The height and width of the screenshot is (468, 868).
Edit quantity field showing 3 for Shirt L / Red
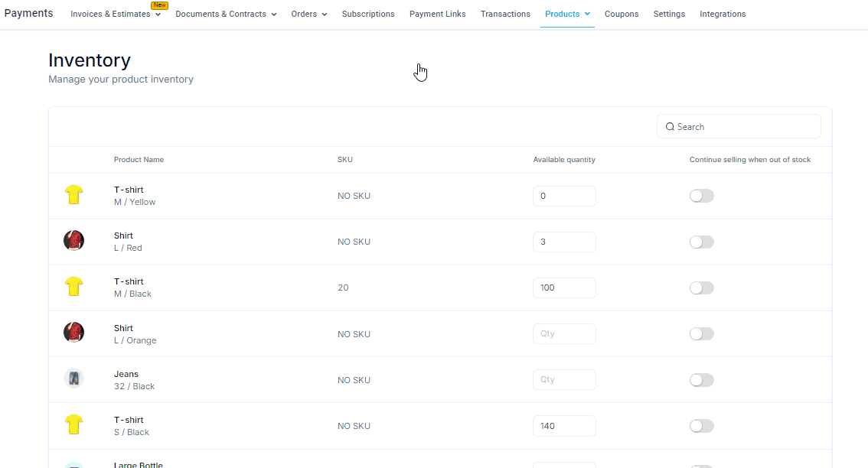tap(564, 242)
